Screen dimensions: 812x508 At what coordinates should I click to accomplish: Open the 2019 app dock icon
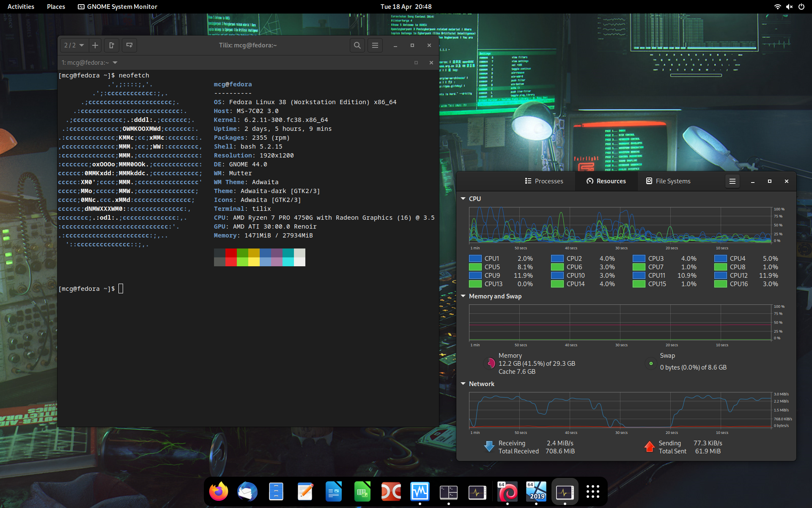(x=536, y=491)
